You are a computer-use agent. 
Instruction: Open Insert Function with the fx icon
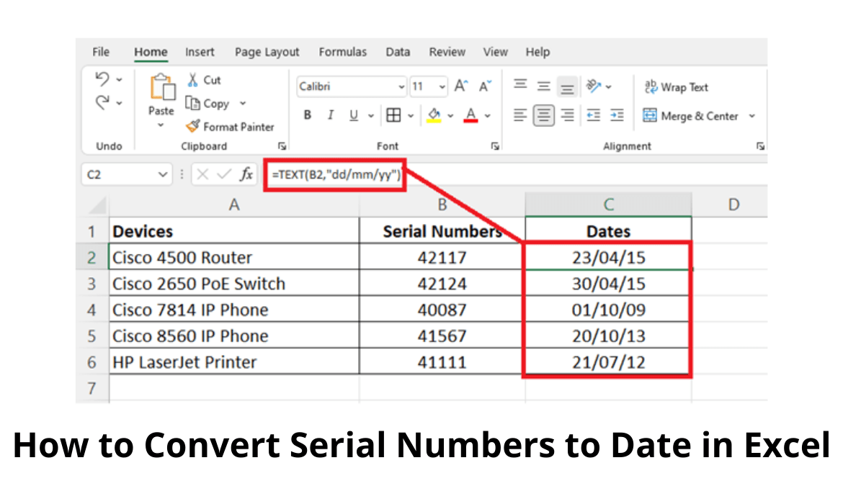pyautogui.click(x=247, y=174)
